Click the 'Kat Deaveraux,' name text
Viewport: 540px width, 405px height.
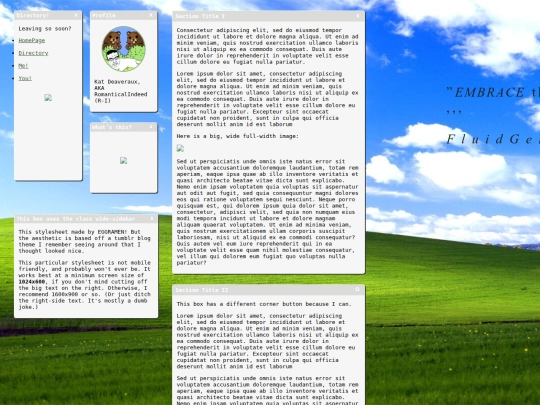pyautogui.click(x=117, y=82)
